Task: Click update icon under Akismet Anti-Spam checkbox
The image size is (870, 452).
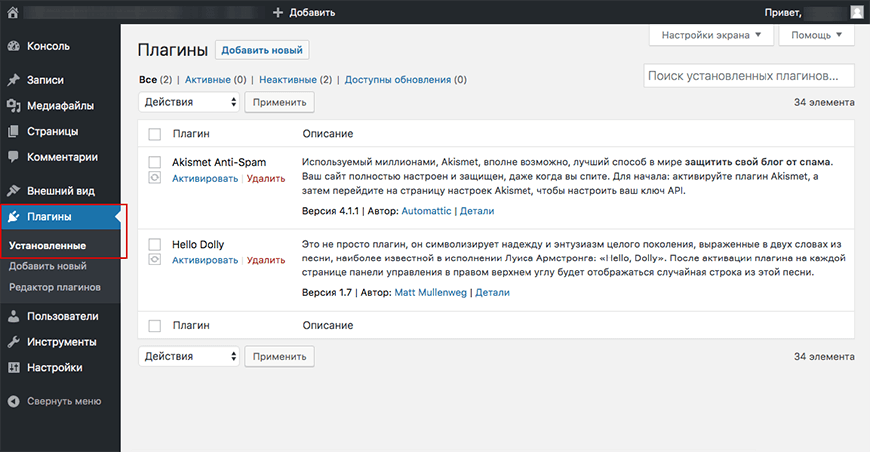Action: 155,178
